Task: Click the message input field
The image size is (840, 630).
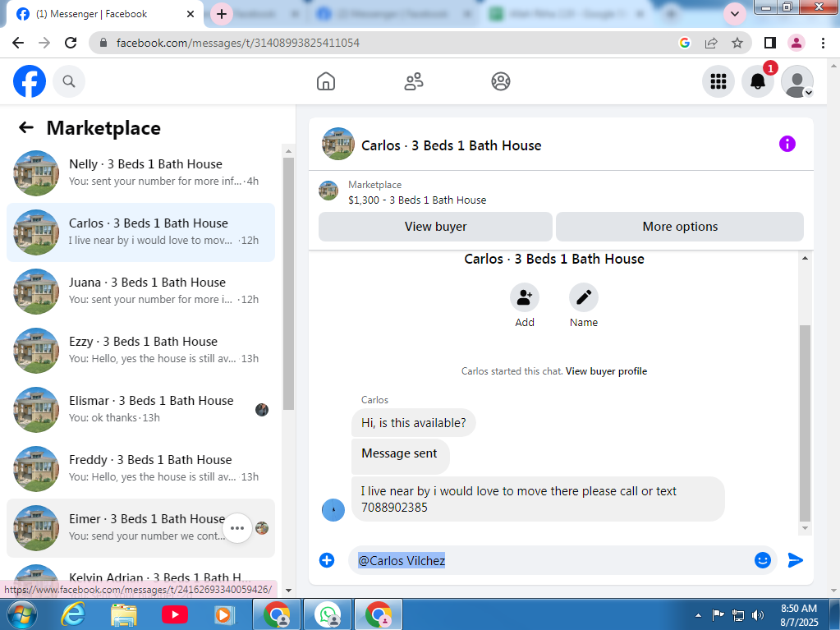Action: click(552, 560)
